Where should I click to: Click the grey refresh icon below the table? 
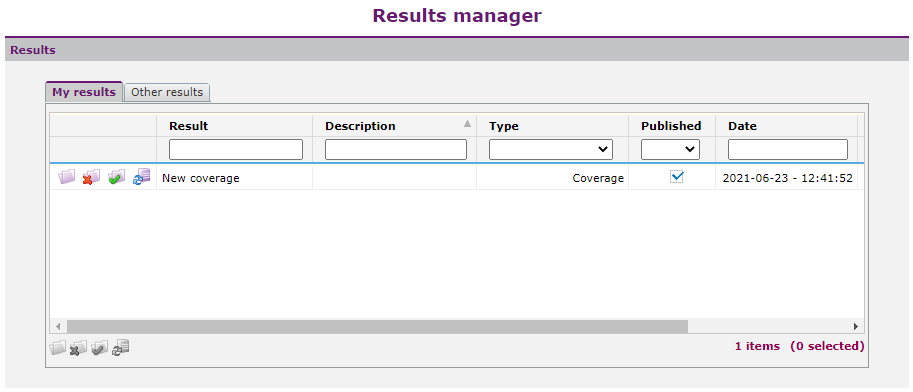121,348
